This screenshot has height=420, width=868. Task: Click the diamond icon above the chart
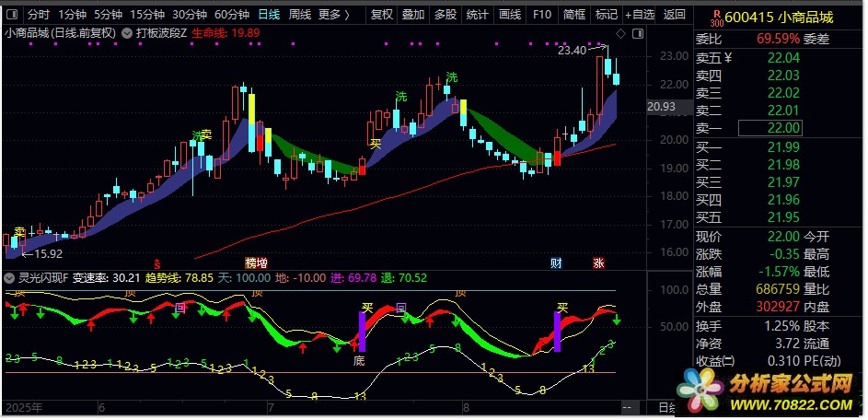[621, 34]
